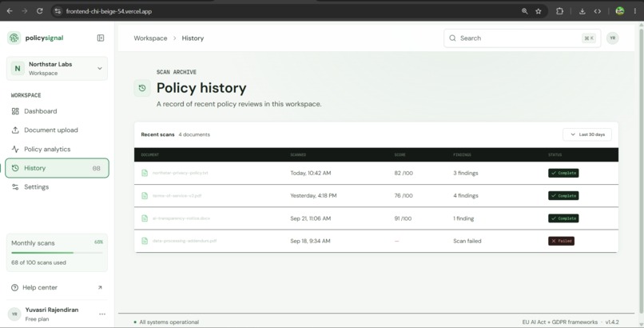
Task: Click the code brackets icon in browser toolbar
Action: [598, 11]
